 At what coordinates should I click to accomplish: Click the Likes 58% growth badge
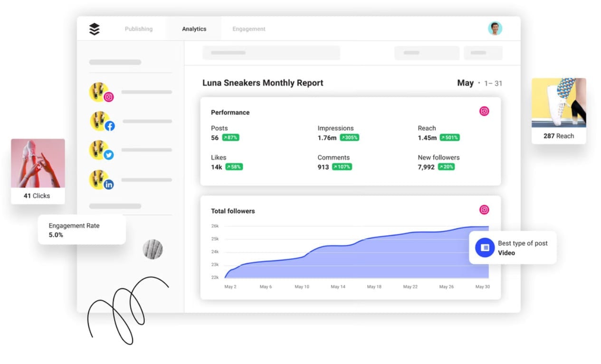[234, 167]
